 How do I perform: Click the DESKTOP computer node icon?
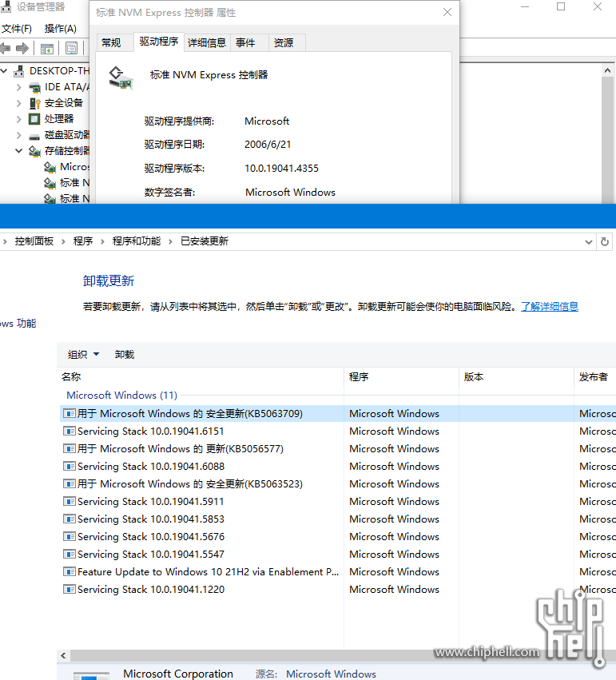pyautogui.click(x=19, y=70)
